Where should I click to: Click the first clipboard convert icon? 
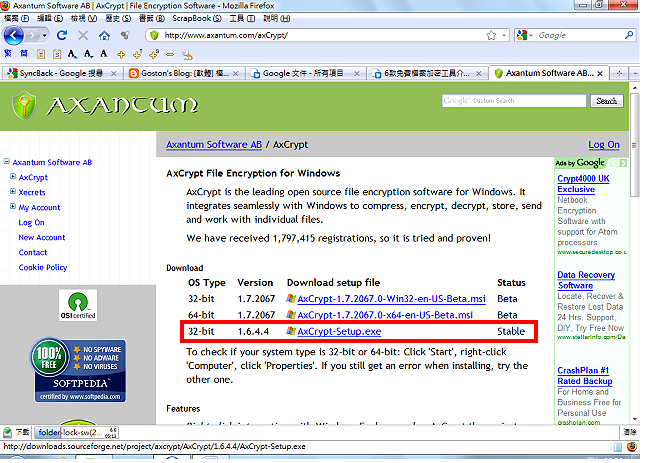[41, 54]
